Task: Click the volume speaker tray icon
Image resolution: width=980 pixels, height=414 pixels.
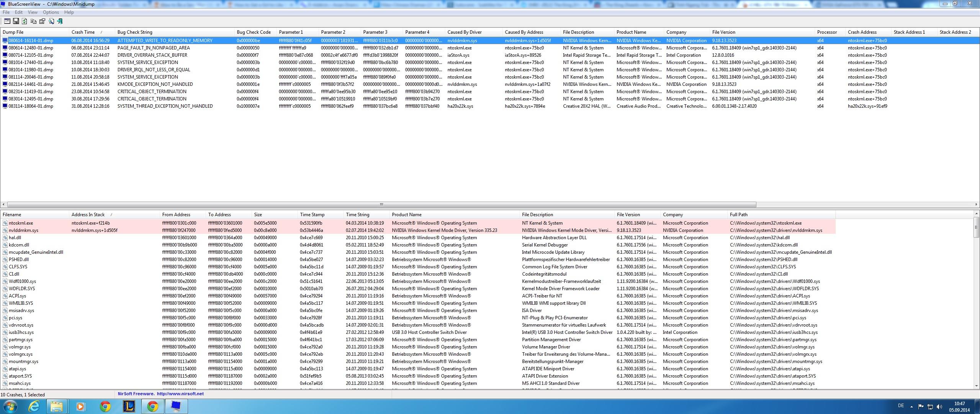Action: (x=939, y=407)
